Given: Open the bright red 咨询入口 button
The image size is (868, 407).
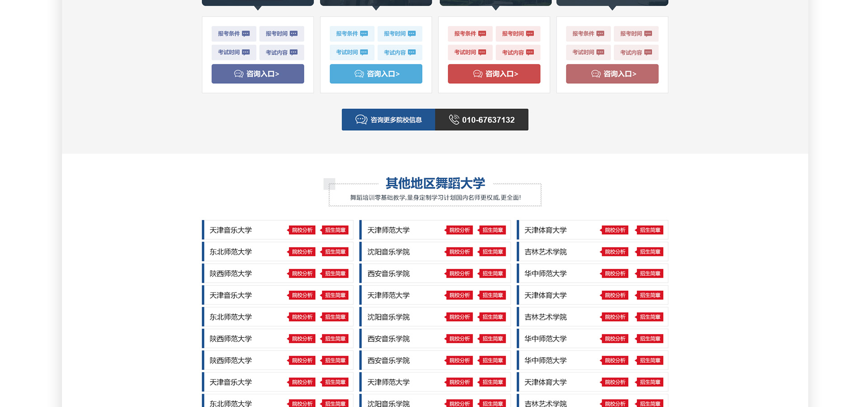Looking at the screenshot, I should click(494, 74).
